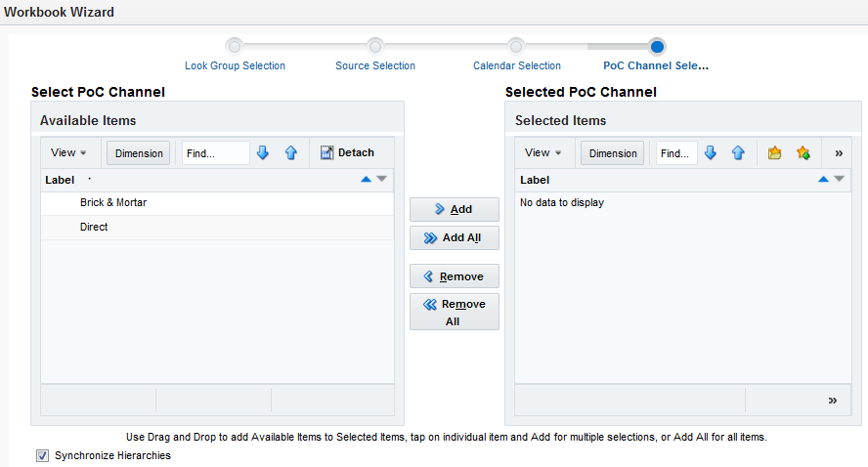Sort Selected Items Label descending
Screen dimensions: 868x467
[x=838, y=179]
